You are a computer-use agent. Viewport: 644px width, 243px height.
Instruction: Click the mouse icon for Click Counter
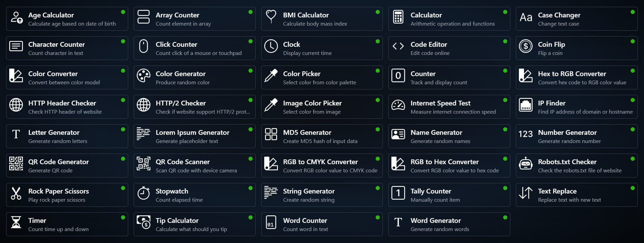coord(143,46)
